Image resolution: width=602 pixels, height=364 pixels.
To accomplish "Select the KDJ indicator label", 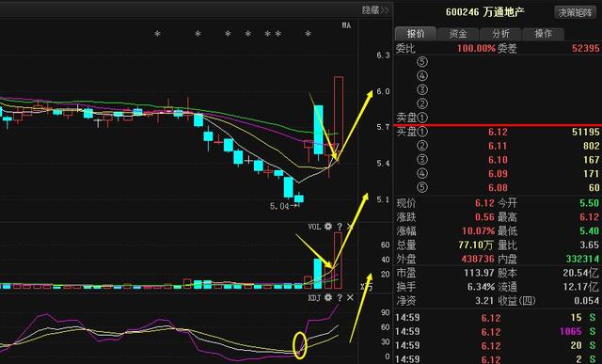I will tap(314, 298).
